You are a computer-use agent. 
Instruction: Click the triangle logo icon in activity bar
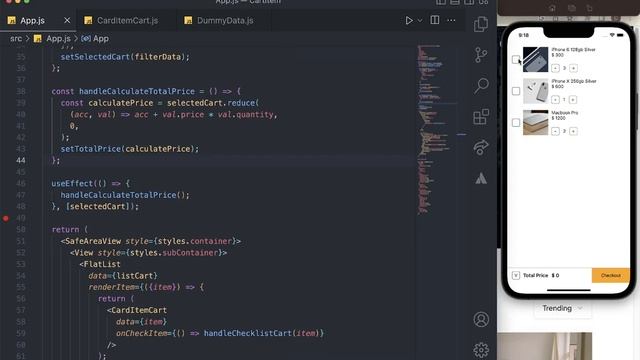481,178
